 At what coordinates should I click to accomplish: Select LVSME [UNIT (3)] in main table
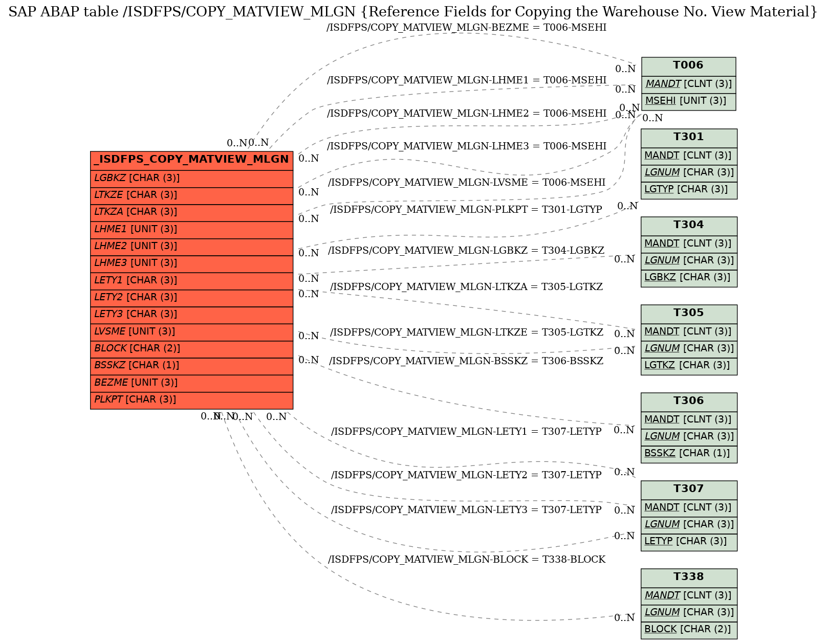coord(191,332)
